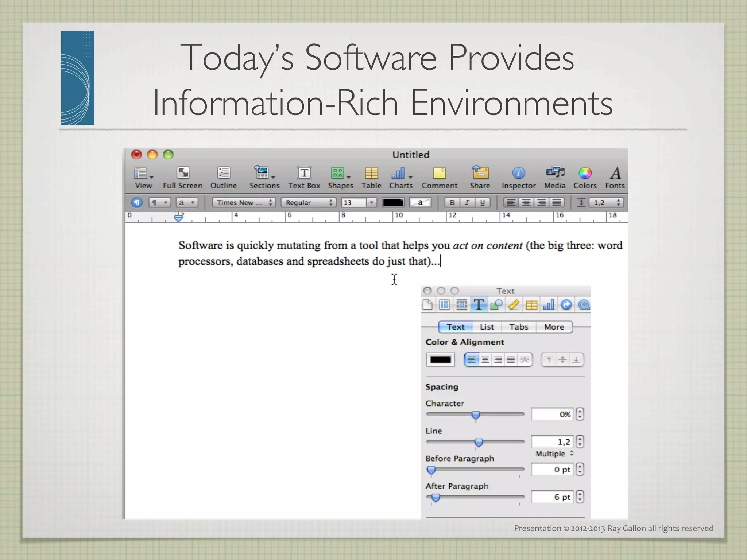The height and width of the screenshot is (560, 747).
Task: Justify text in format bar
Action: tap(557, 202)
